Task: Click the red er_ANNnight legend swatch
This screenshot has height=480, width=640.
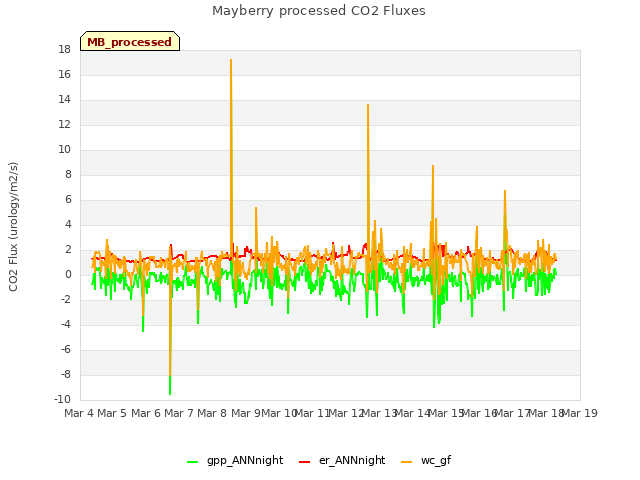Action: click(x=304, y=461)
